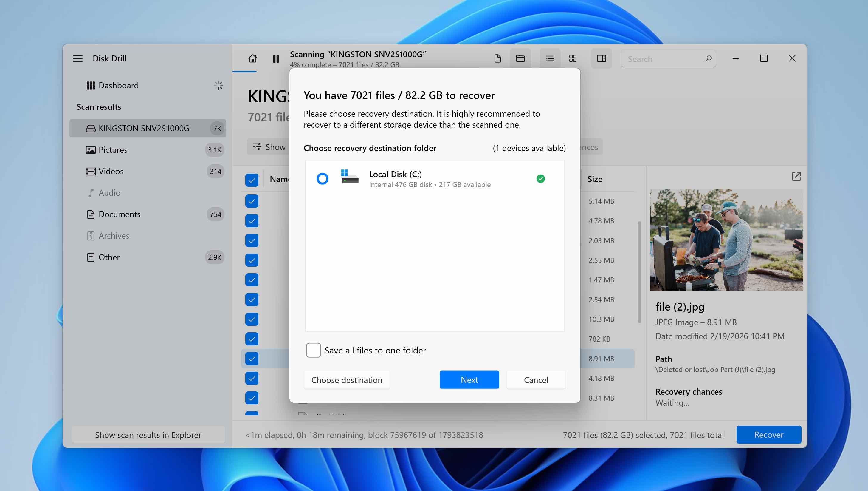The height and width of the screenshot is (491, 868).
Task: Open the Dashboard from the sidebar
Action: (x=119, y=85)
